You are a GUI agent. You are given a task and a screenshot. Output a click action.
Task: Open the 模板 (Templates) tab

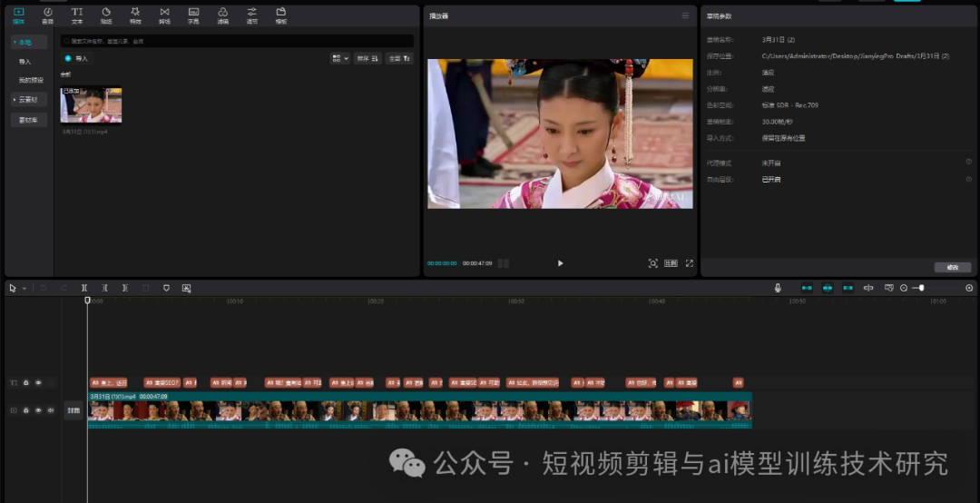[281, 15]
